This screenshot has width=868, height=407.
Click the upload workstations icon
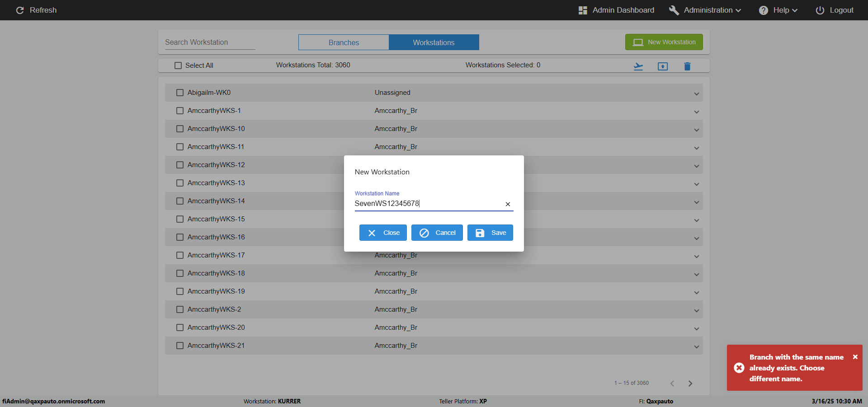point(663,66)
